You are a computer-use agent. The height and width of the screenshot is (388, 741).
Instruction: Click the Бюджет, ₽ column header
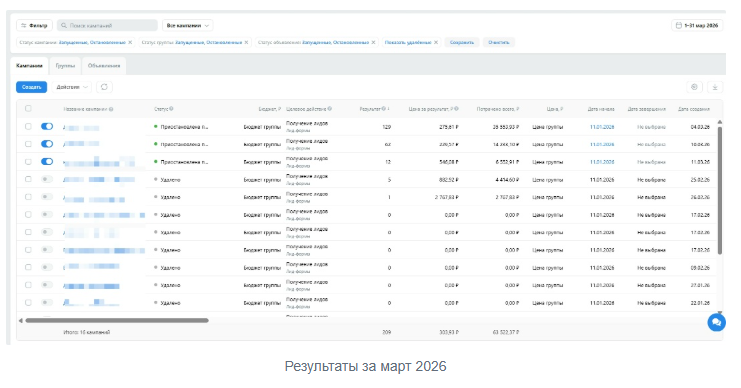(269, 109)
